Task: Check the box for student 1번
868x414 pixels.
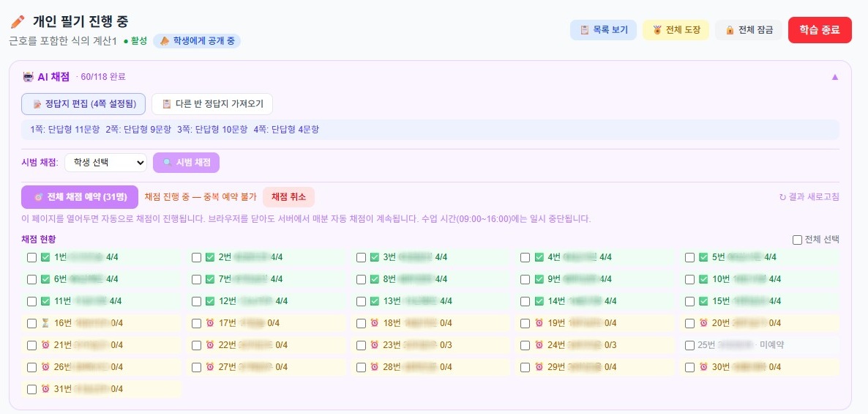Action: coord(32,257)
